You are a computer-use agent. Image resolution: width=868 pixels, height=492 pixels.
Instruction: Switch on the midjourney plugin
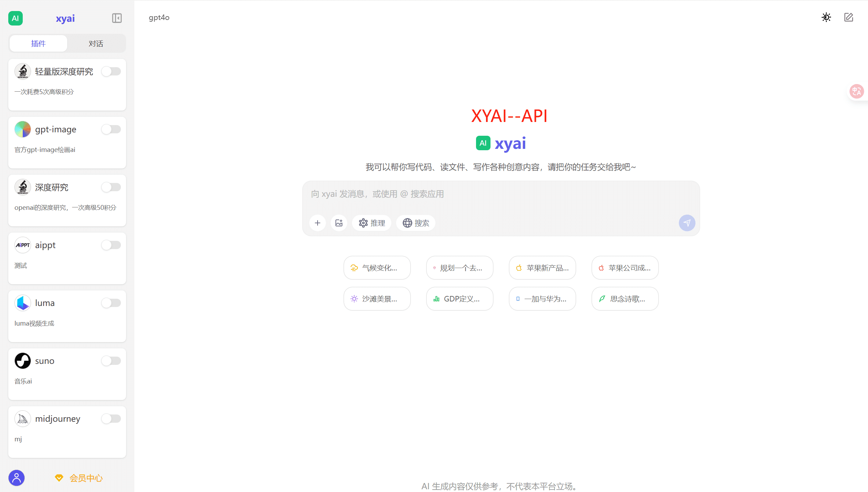tap(111, 419)
